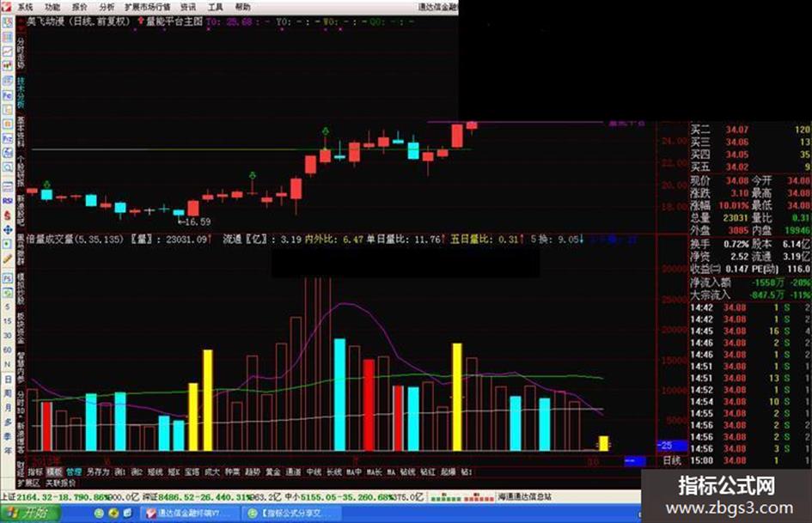
Task: Click the 倍量成交量(5,35,135) indicator title
Action: [74, 240]
